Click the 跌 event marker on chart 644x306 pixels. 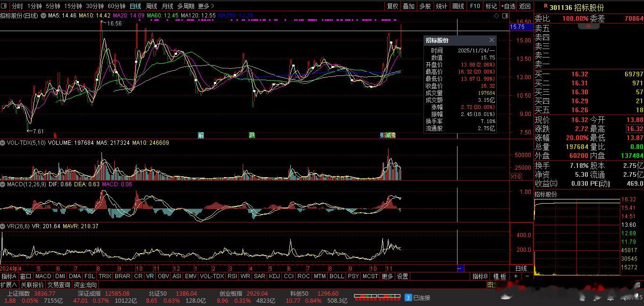point(252,135)
